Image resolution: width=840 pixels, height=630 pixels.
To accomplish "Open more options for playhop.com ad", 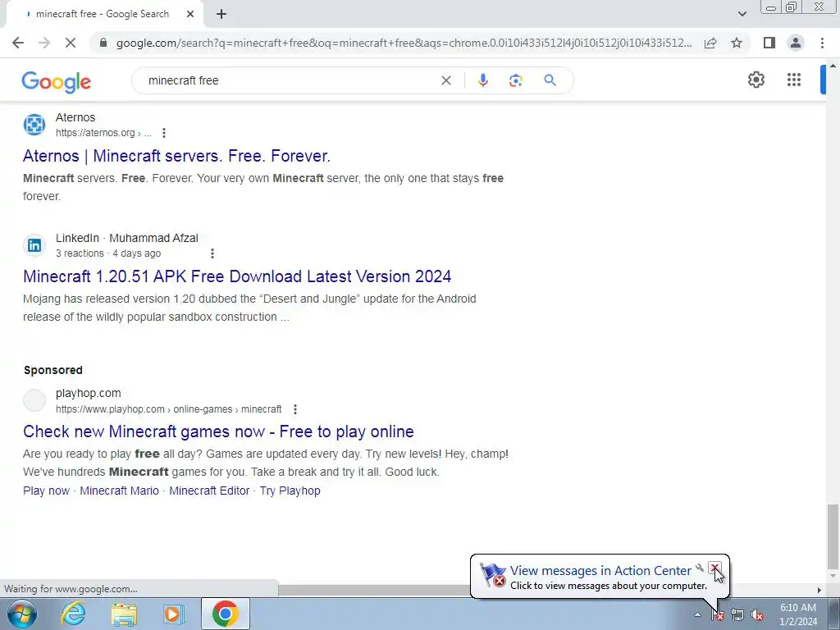I will 295,409.
